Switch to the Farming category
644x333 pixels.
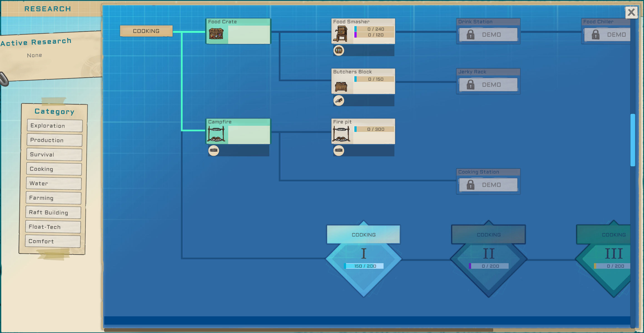point(54,198)
